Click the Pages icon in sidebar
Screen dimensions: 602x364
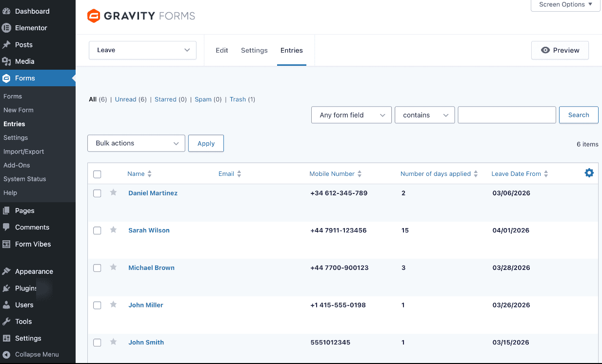[6, 211]
